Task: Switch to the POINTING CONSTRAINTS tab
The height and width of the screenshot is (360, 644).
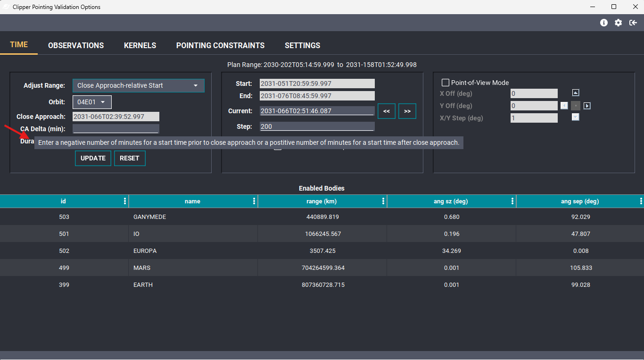Action: coord(221,45)
